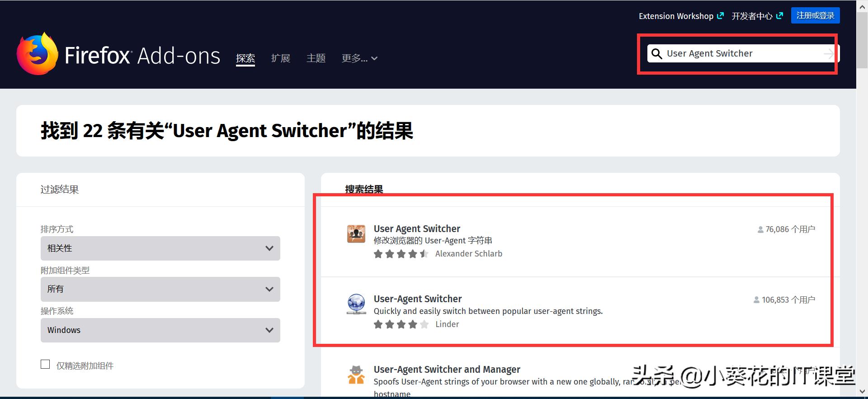Screen dimensions: 868x399
Task: Open the User Agent Switcher result title
Action: pyautogui.click(x=417, y=228)
